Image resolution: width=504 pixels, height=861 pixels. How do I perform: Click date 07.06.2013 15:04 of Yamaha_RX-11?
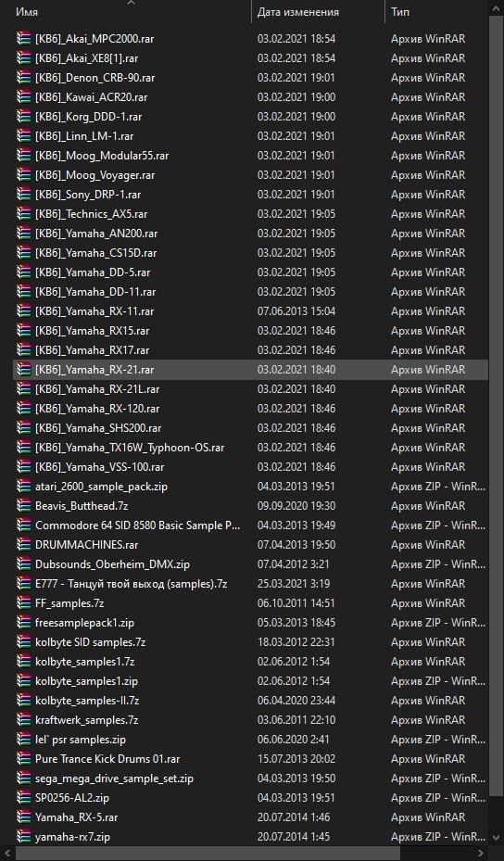(296, 311)
